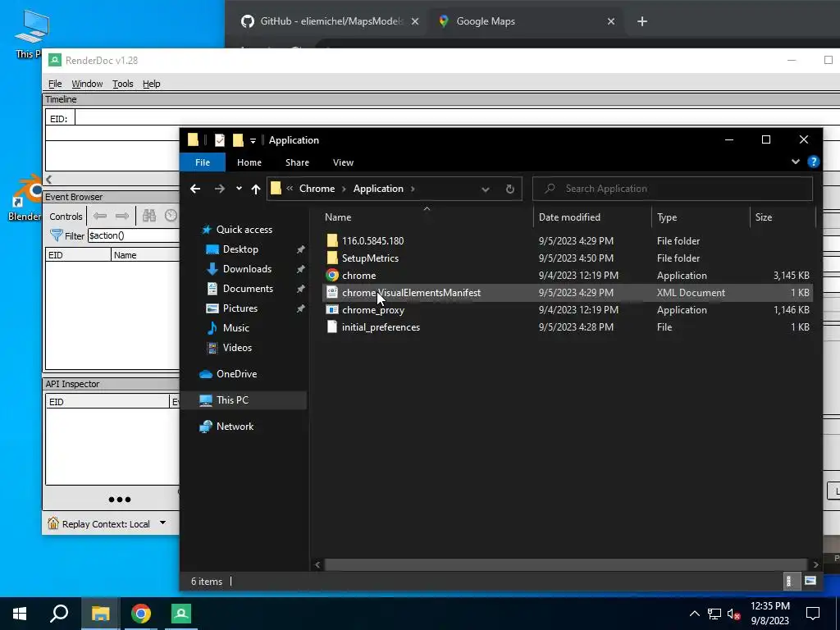Go forward in File Explorer
This screenshot has height=630, width=840.
coord(220,189)
